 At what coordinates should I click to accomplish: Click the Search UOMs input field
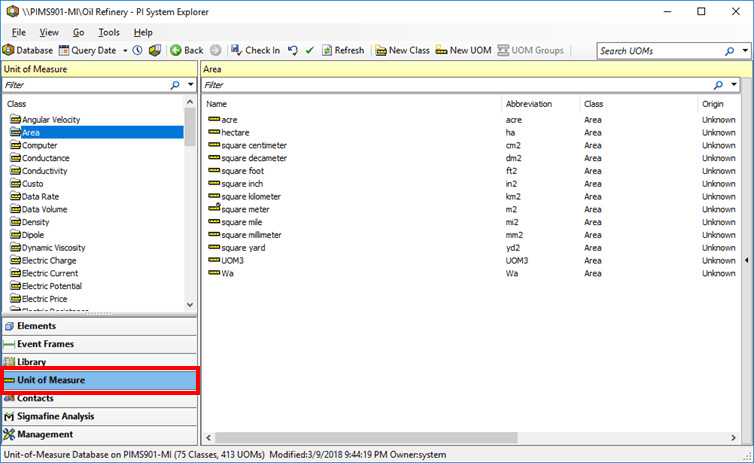click(x=660, y=51)
